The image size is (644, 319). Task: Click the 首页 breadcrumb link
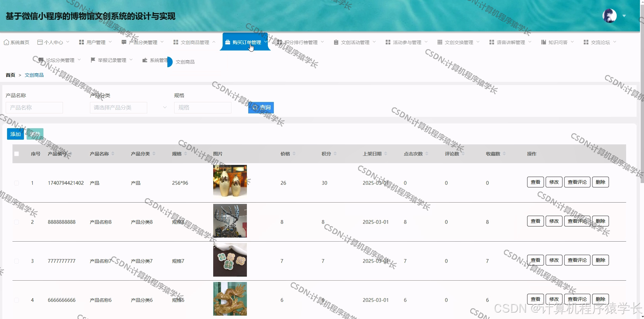pos(10,75)
